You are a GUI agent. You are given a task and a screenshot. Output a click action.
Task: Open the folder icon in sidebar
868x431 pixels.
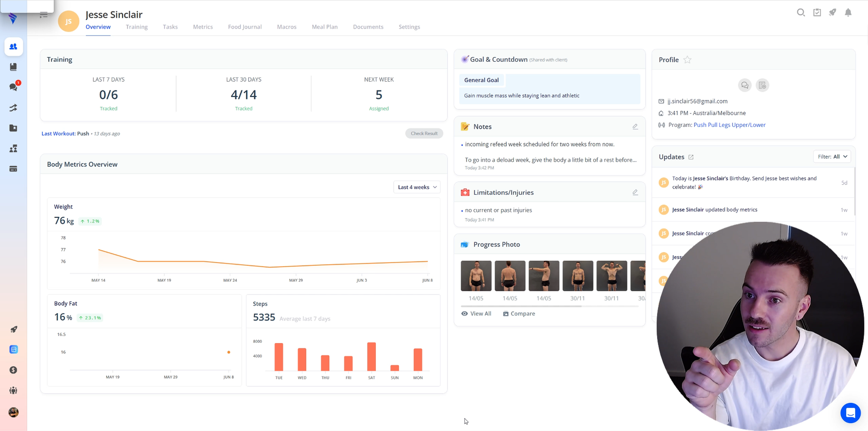point(13,128)
